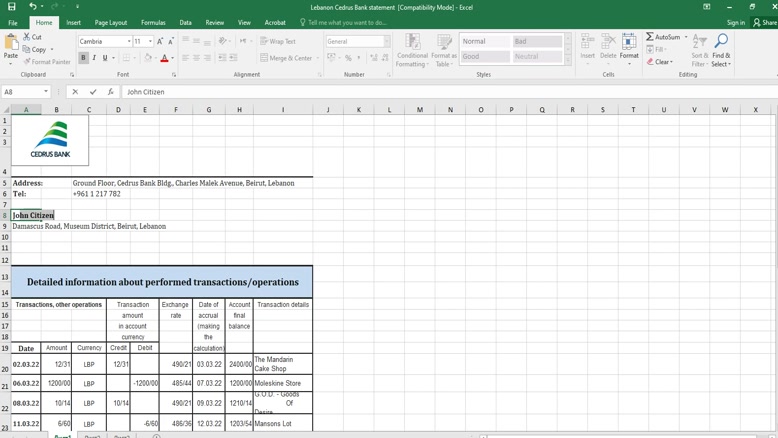
Task: Click Increase Font Size icon
Action: pyautogui.click(x=160, y=42)
